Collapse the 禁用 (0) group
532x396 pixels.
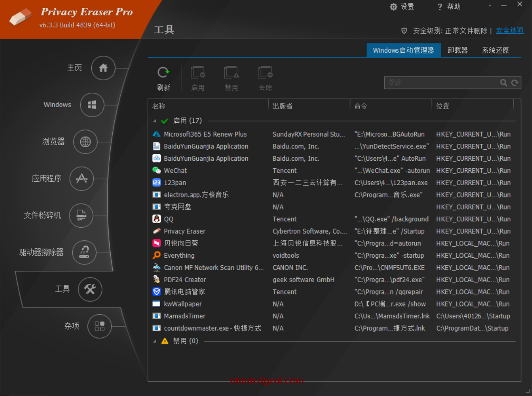(x=155, y=341)
